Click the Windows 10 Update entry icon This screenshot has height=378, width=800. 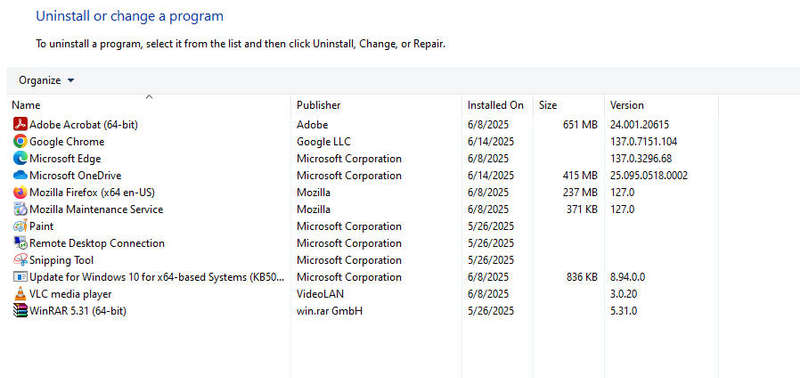(x=20, y=277)
